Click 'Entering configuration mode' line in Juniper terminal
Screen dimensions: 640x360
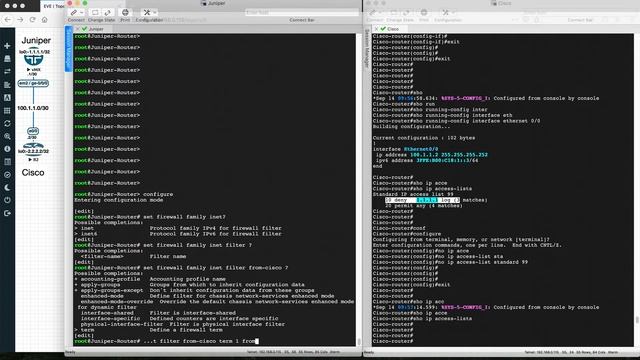tap(118, 200)
